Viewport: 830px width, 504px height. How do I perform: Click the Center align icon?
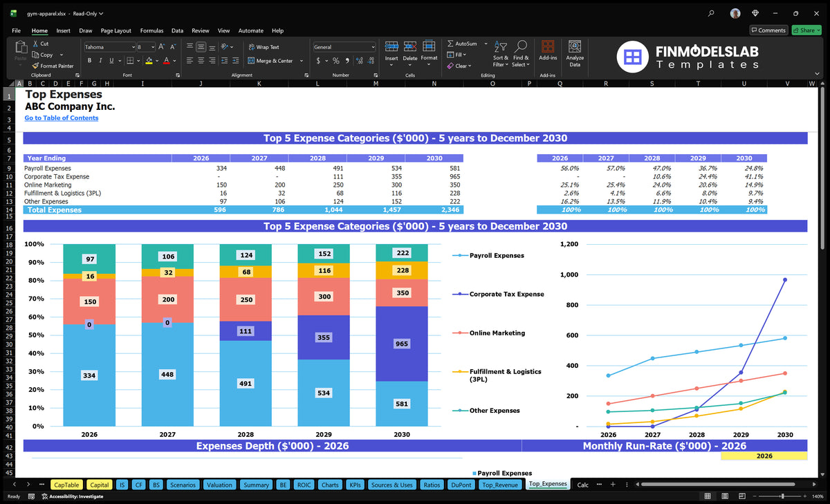pyautogui.click(x=201, y=61)
